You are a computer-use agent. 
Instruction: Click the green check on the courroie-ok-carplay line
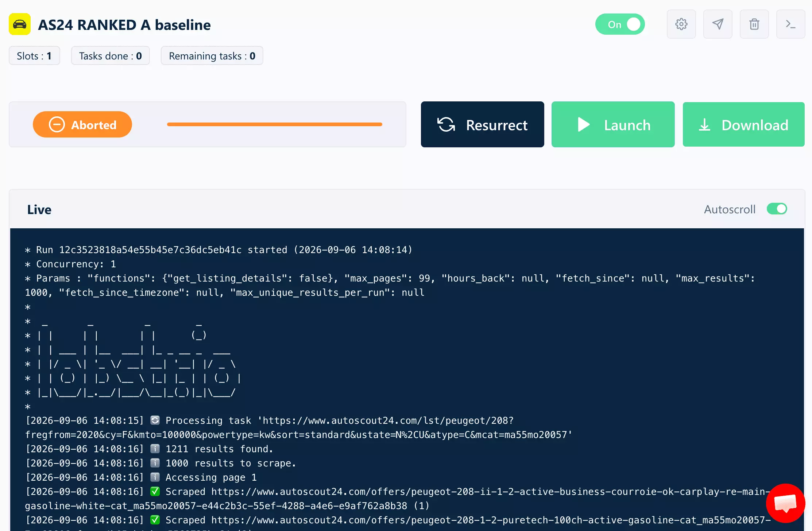tap(155, 492)
